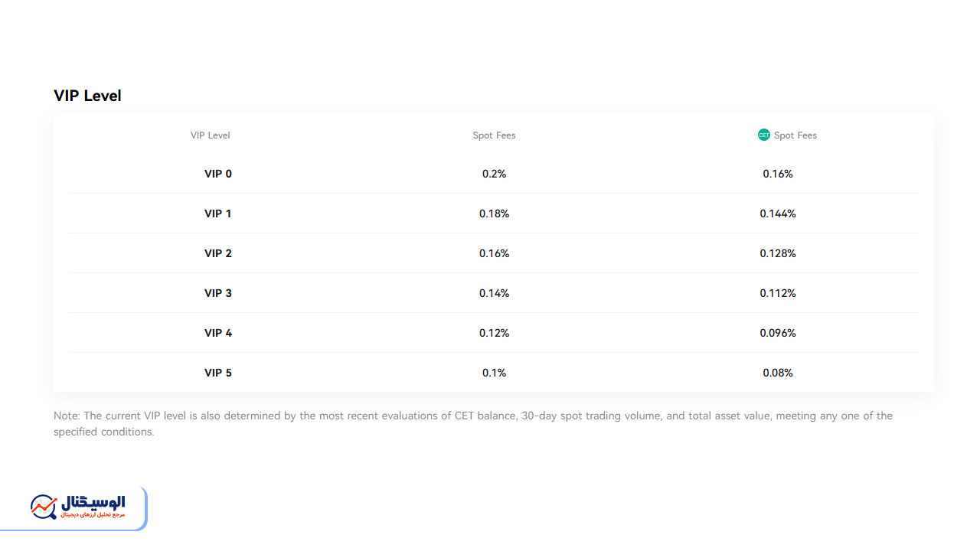Select the VIP Level section heading

[x=87, y=96]
